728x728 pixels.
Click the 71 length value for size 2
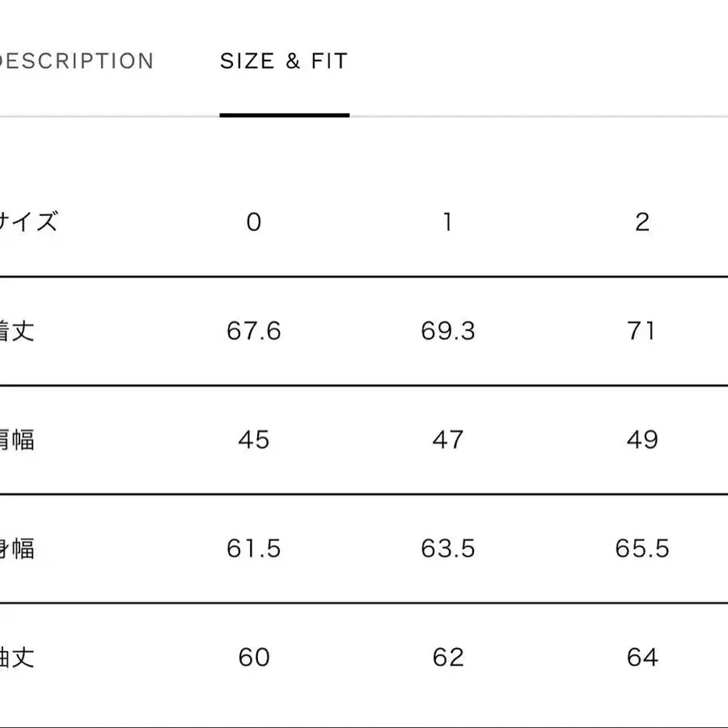tap(642, 331)
